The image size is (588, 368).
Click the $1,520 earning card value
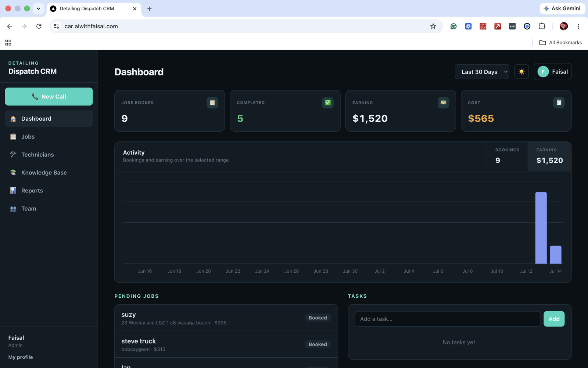click(370, 118)
